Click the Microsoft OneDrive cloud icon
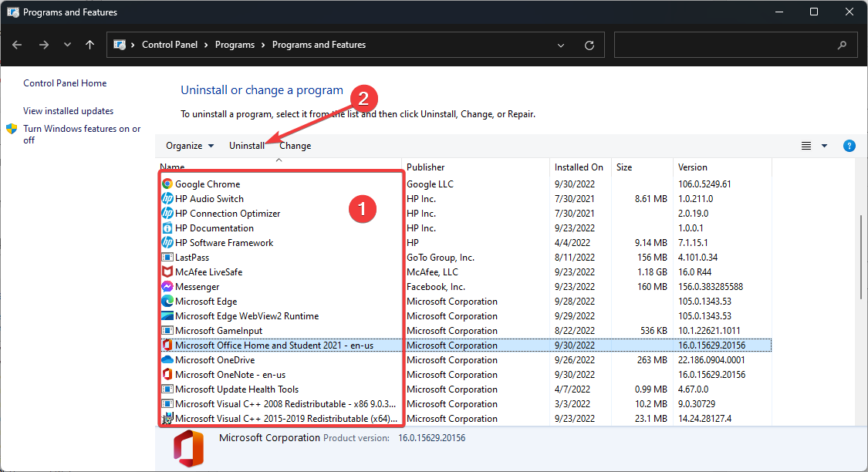This screenshot has width=868, height=472. [x=167, y=359]
